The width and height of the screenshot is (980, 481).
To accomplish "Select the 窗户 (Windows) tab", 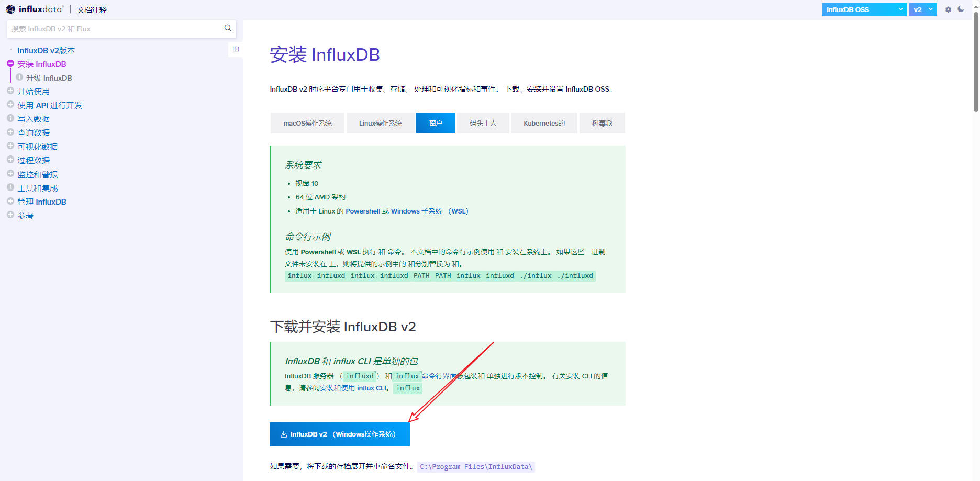I will (436, 123).
